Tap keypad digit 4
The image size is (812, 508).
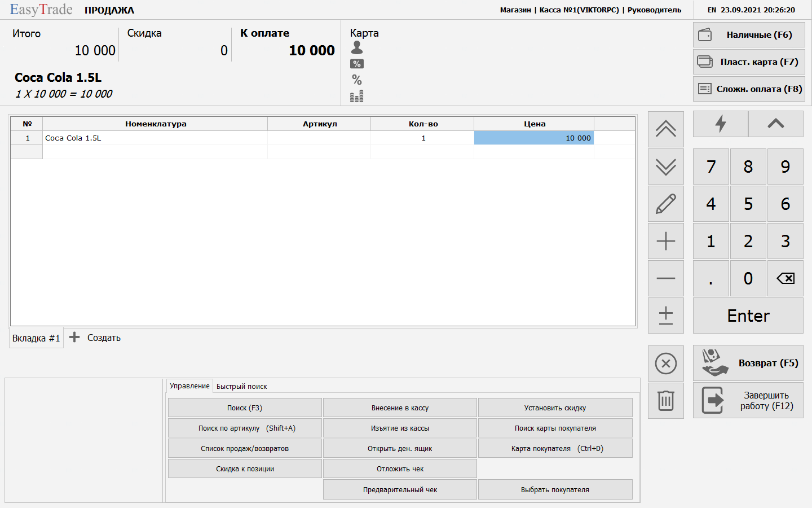(x=711, y=204)
